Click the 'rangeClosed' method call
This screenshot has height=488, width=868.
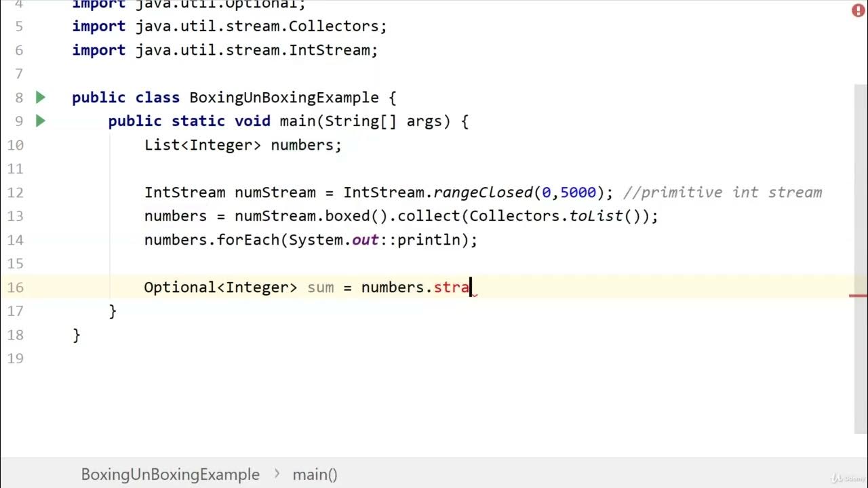[x=483, y=192]
